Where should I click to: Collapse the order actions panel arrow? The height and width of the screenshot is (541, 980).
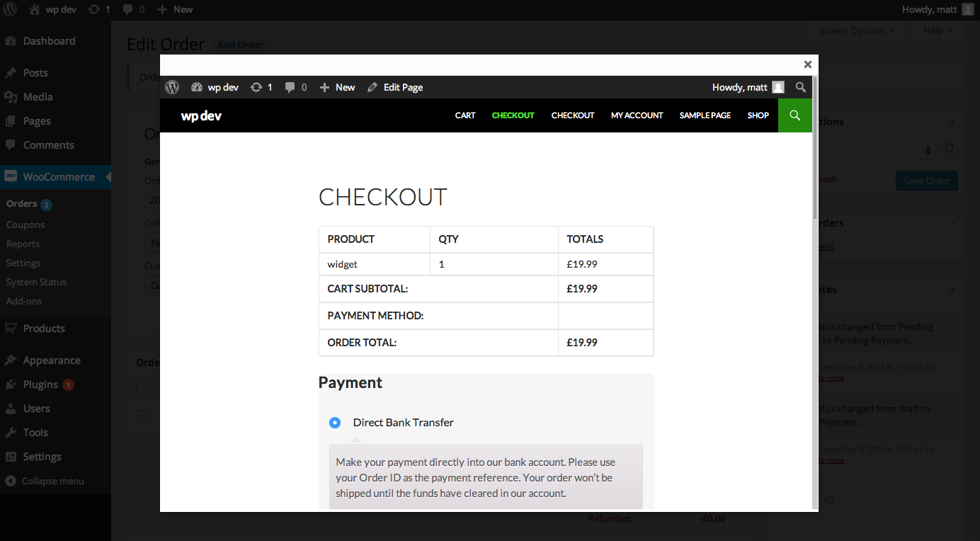pyautogui.click(x=952, y=122)
